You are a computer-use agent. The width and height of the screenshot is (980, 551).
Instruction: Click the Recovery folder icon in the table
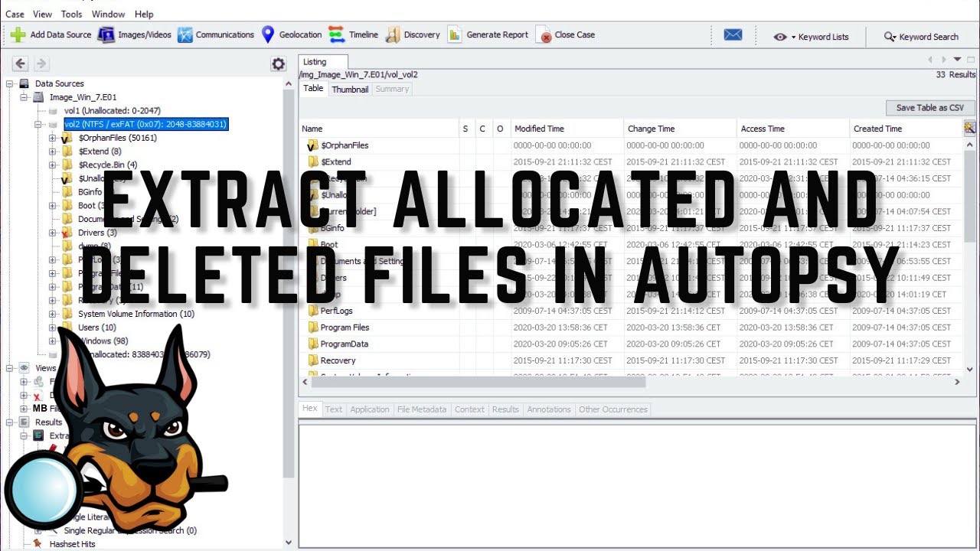point(312,360)
